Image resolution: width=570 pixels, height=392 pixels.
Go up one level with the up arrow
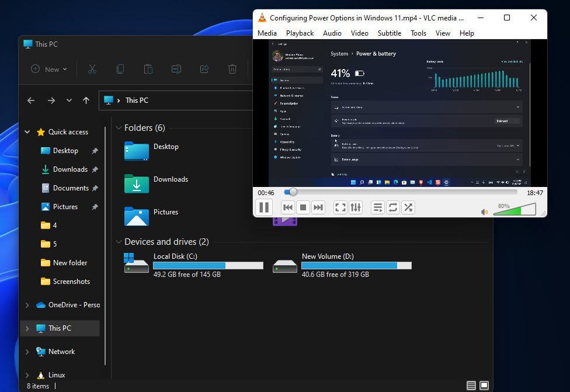tap(86, 100)
